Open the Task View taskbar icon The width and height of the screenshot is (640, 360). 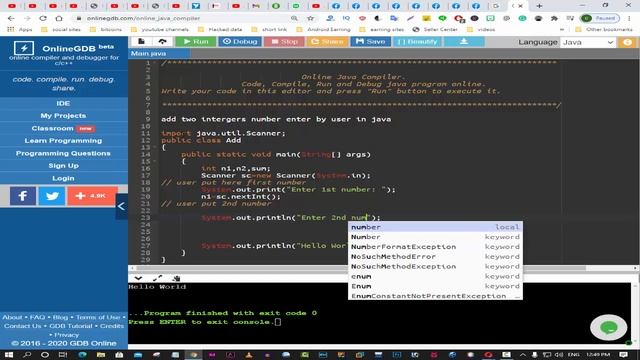(62, 355)
